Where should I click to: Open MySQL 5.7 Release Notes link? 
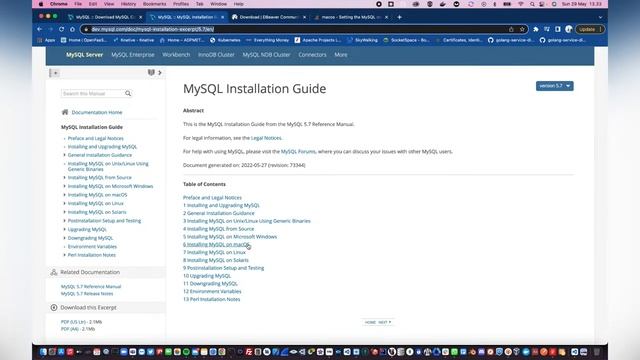(87, 294)
